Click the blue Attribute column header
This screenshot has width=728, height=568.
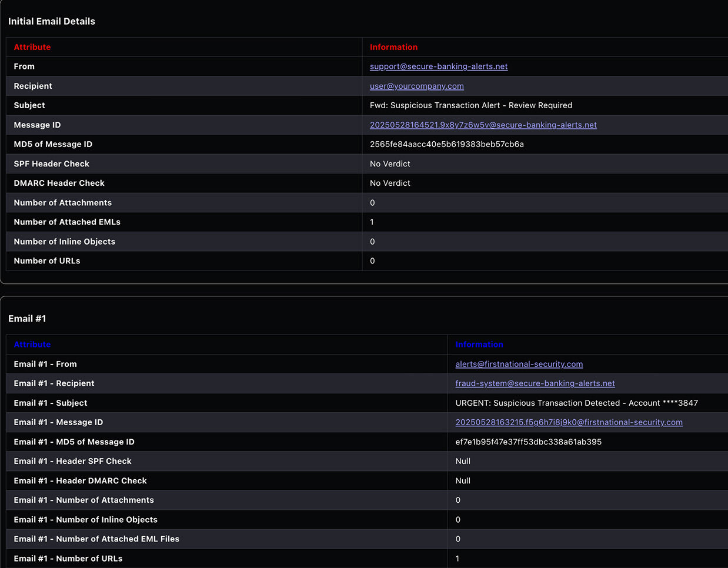click(32, 345)
